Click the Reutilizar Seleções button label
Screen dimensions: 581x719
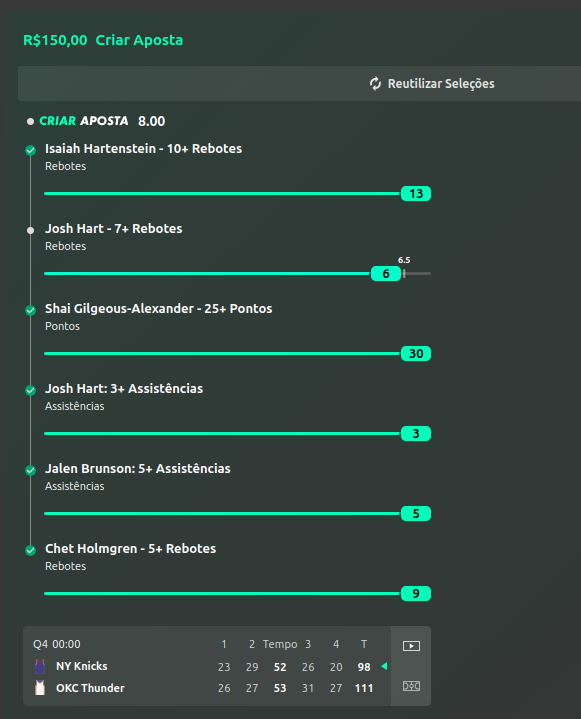click(x=441, y=83)
